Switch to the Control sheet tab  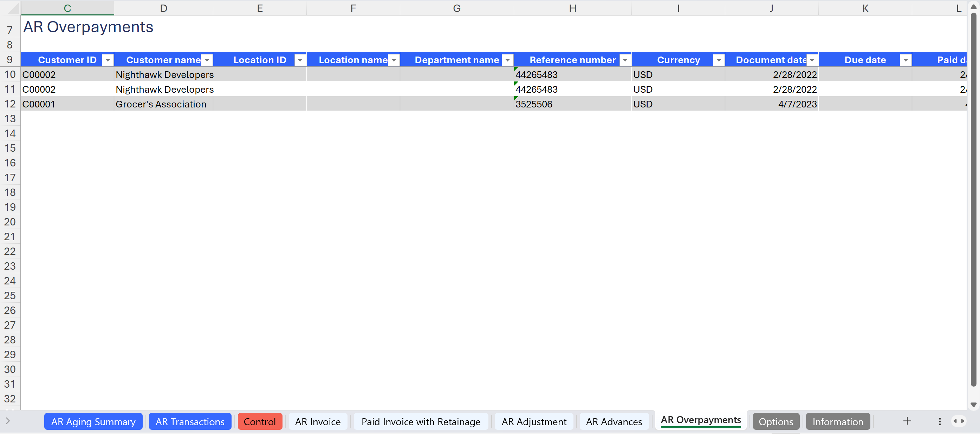(259, 421)
